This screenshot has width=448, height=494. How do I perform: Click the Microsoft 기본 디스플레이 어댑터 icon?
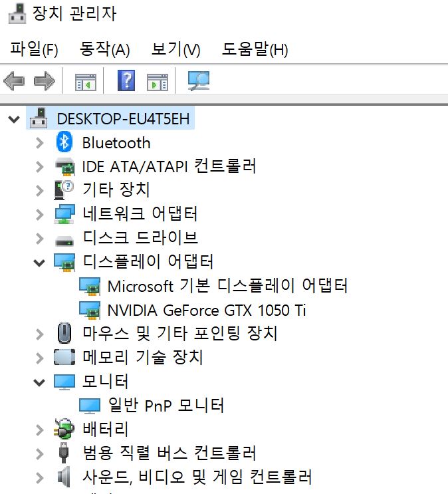click(90, 287)
